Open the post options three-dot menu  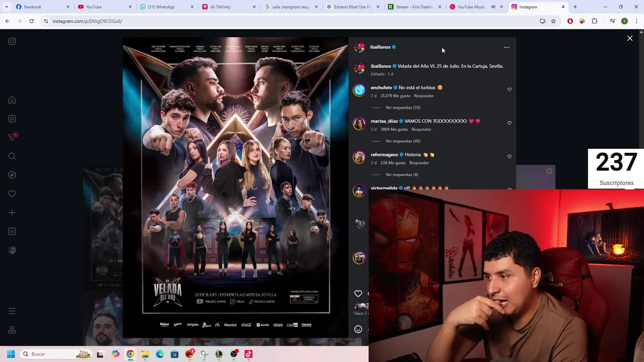(x=507, y=47)
